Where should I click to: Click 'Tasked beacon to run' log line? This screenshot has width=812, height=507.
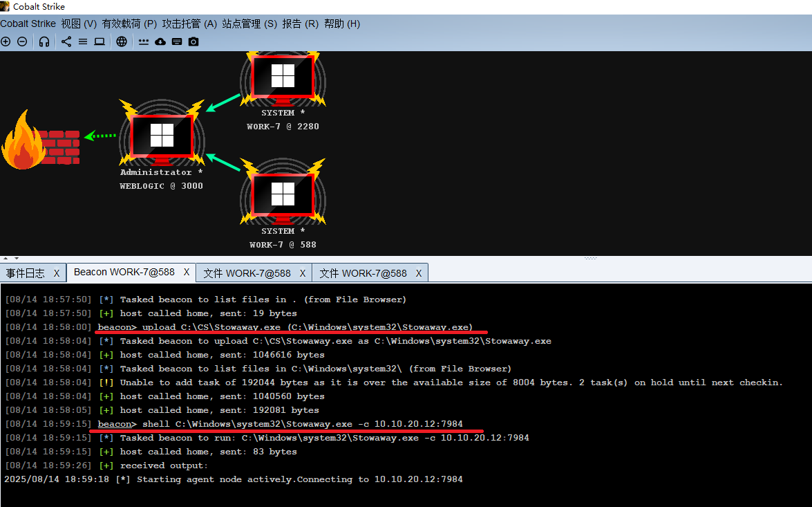[267, 438]
